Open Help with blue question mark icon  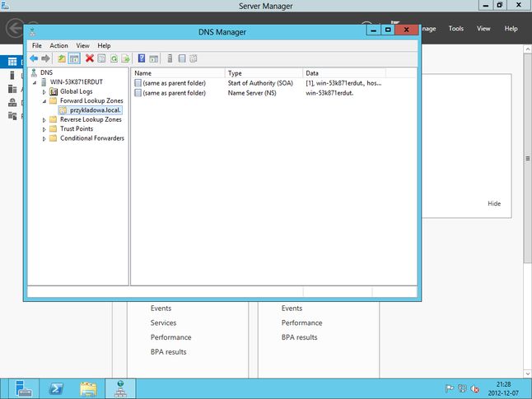[142, 58]
